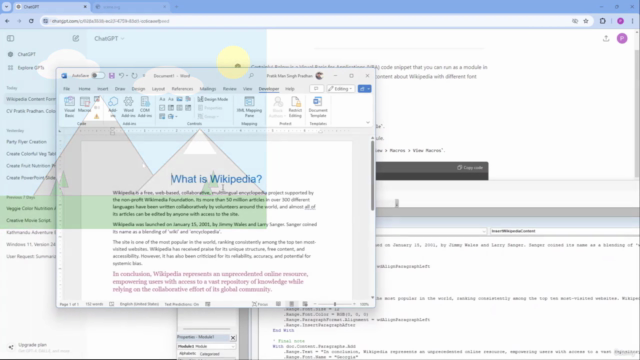Open the Comments pane button in Word

pos(316,89)
